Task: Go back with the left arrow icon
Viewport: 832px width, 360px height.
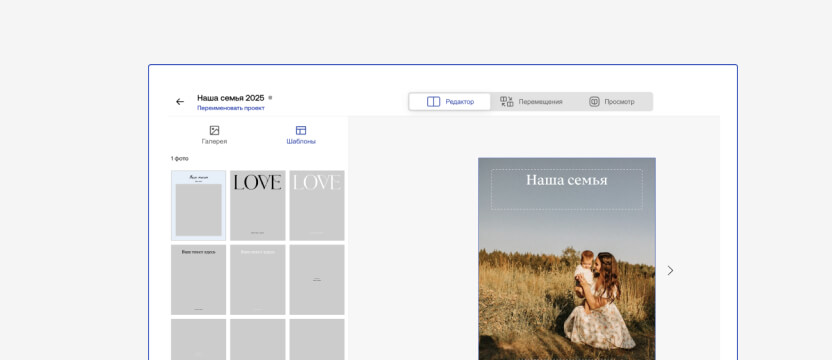Action: pyautogui.click(x=180, y=101)
